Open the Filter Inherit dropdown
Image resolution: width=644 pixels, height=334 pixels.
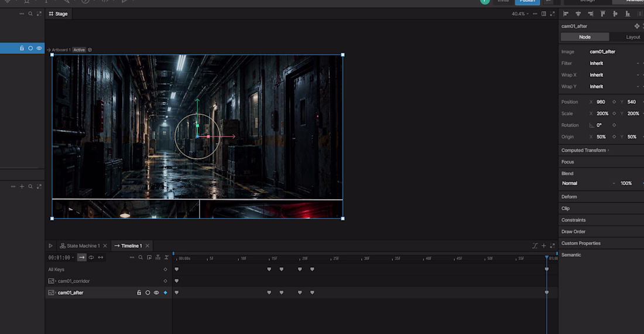tap(615, 63)
